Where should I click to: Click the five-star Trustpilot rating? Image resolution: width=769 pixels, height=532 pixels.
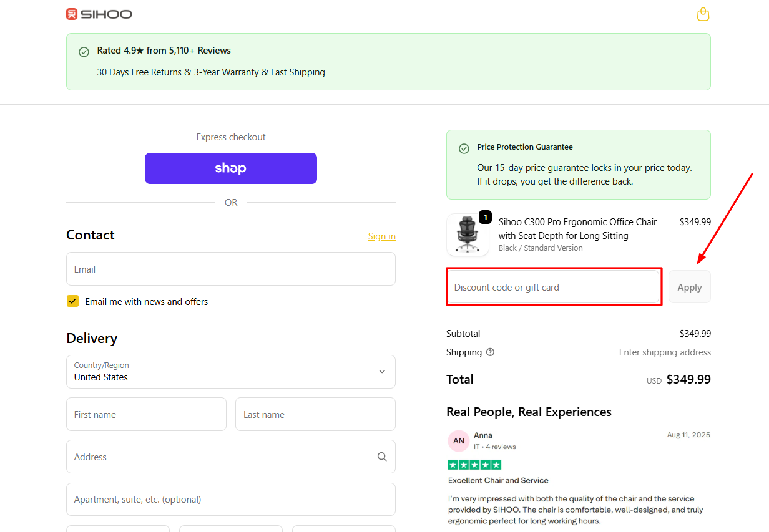pyautogui.click(x=474, y=465)
